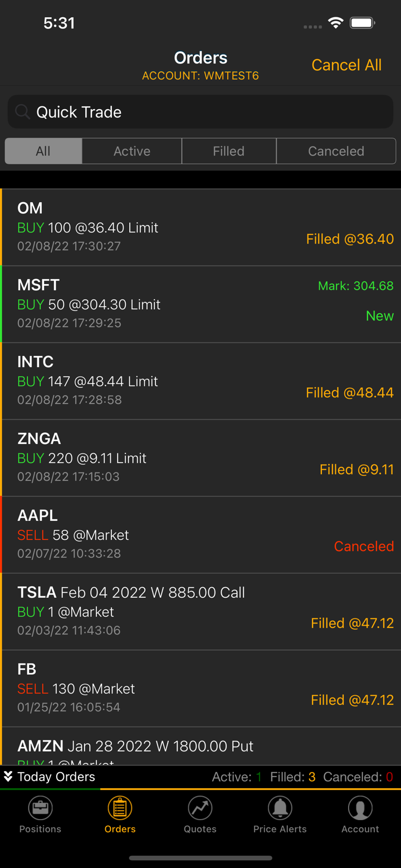This screenshot has width=401, height=868.
Task: Select the All orders filter
Action: [x=43, y=151]
